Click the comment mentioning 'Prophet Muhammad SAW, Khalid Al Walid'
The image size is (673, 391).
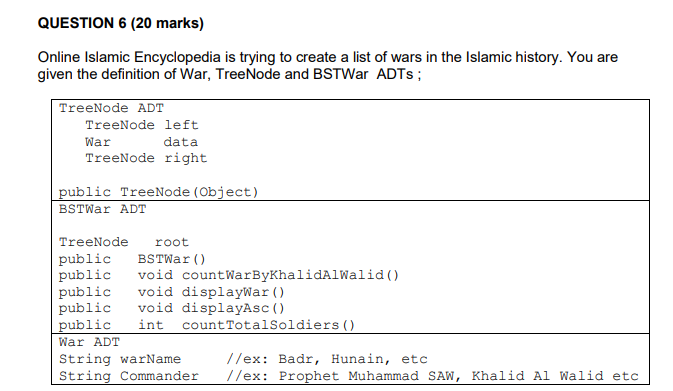pyautogui.click(x=432, y=376)
